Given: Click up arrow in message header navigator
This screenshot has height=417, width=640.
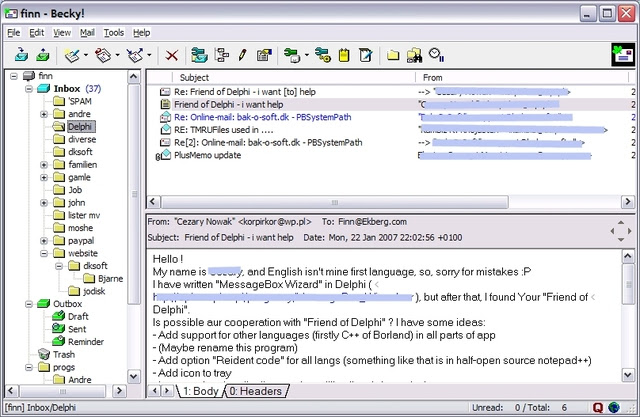Looking at the screenshot, I should (x=620, y=222).
